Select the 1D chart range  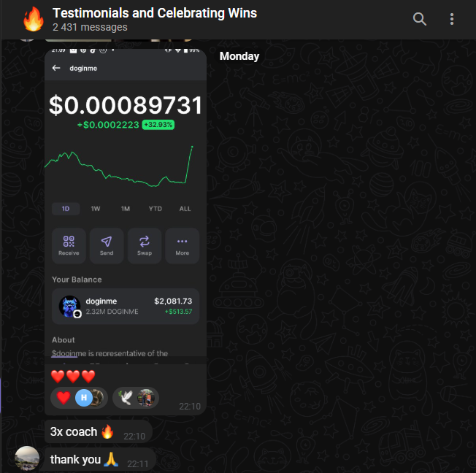point(66,209)
